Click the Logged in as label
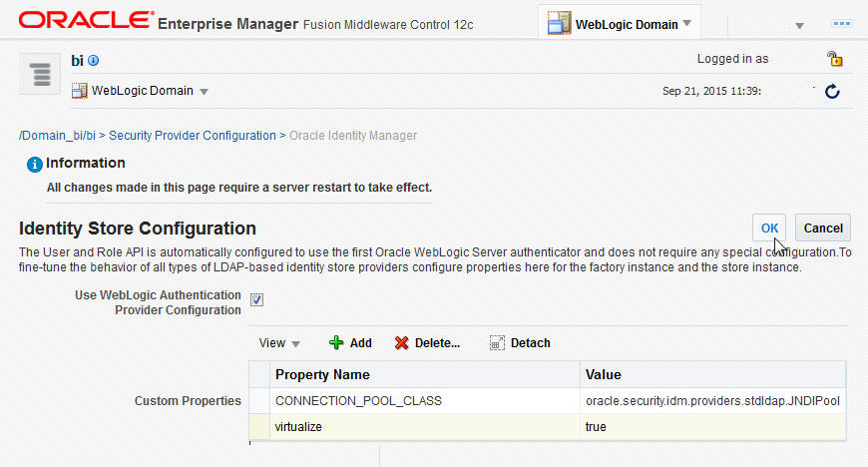 click(733, 59)
